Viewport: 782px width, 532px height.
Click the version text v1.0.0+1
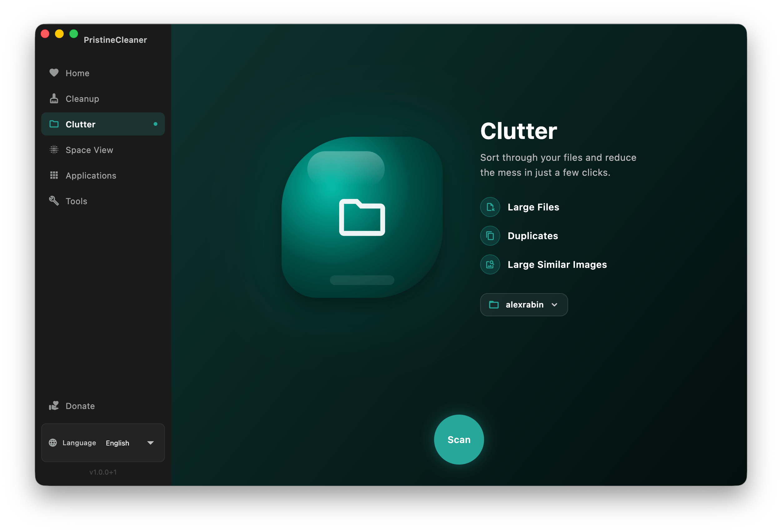pos(103,472)
